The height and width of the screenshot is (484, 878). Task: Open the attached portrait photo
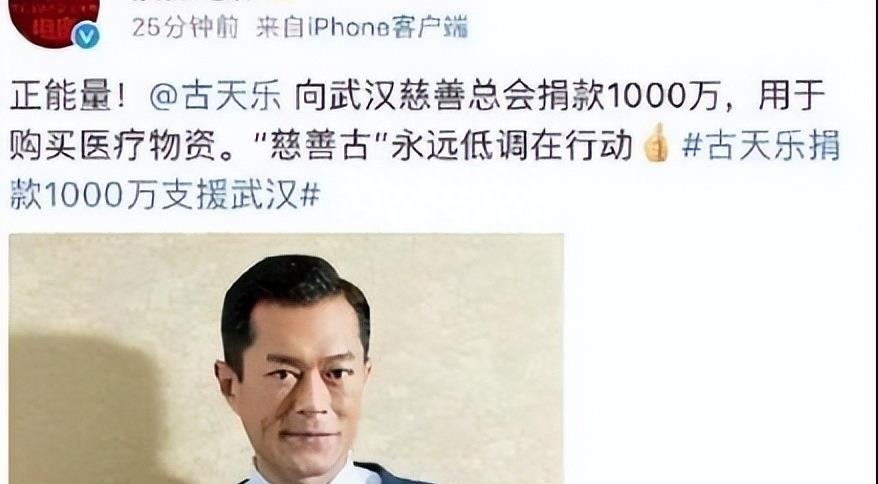point(286,359)
